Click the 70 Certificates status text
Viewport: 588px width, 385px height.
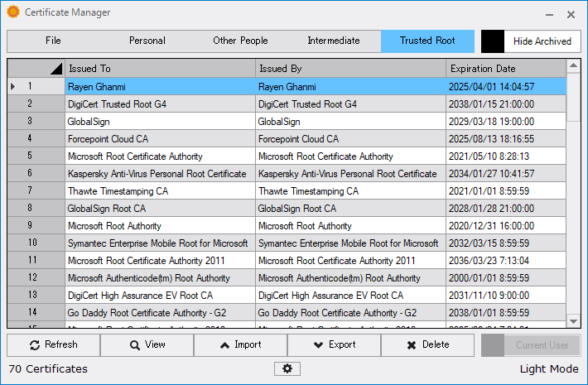coord(48,369)
